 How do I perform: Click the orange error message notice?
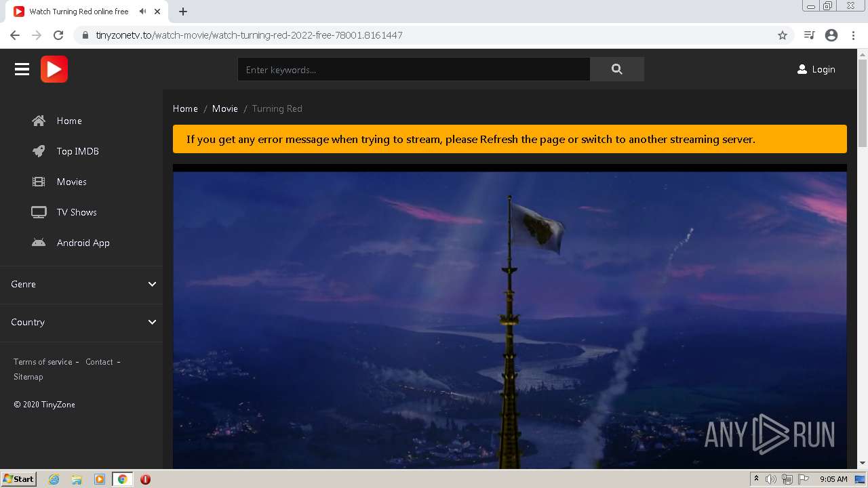510,139
